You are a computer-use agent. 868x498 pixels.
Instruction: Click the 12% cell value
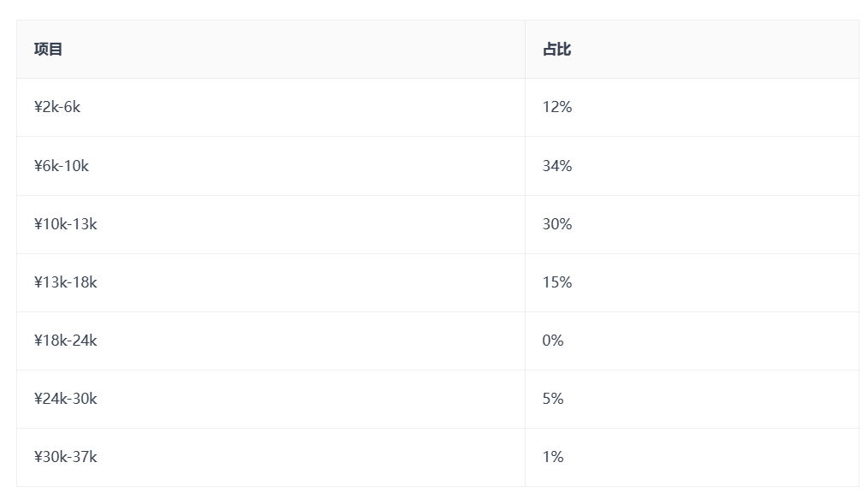[556, 107]
